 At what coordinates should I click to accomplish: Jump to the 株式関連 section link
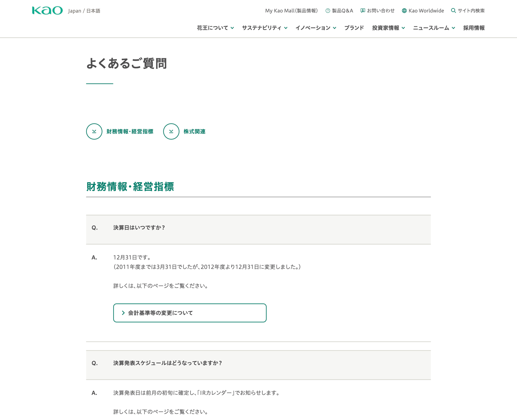click(x=194, y=131)
